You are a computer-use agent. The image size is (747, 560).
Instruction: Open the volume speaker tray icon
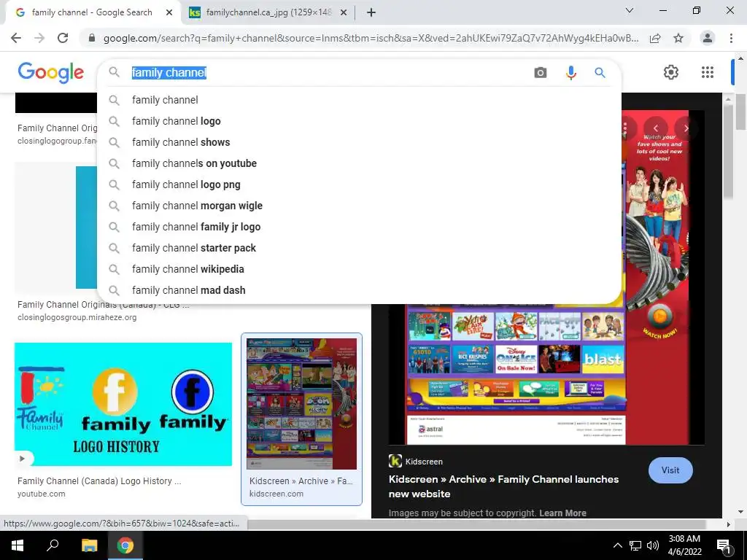coord(653,545)
